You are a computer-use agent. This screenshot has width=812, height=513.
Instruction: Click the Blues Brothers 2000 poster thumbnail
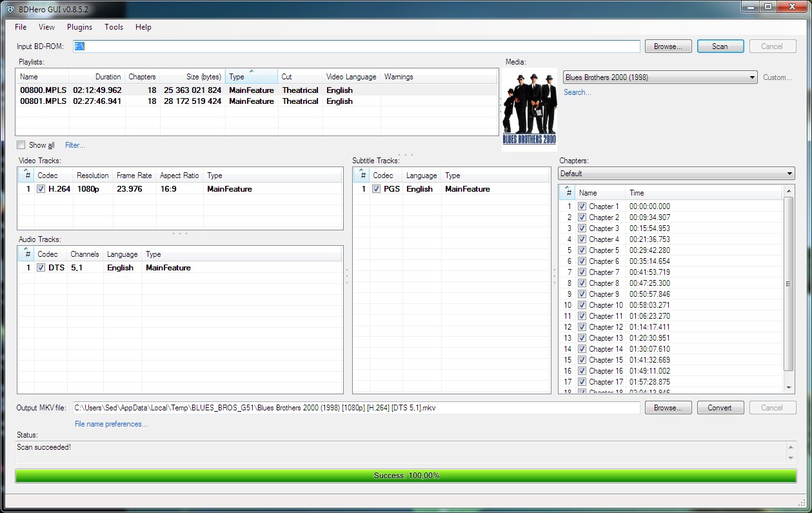click(x=529, y=109)
